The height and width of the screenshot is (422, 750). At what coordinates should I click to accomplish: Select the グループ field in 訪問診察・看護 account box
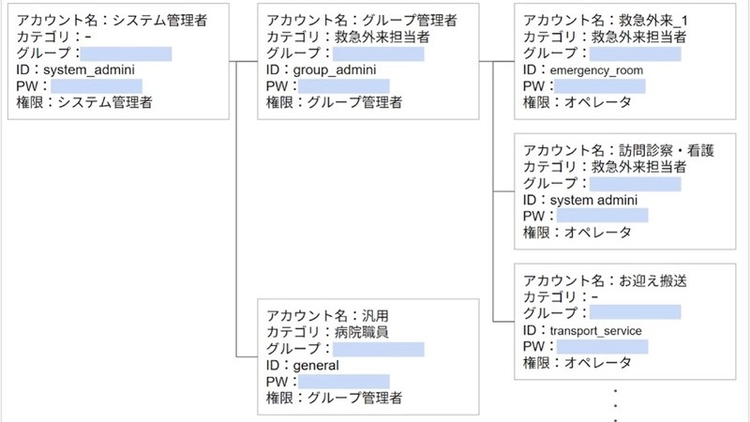pyautogui.click(x=635, y=184)
